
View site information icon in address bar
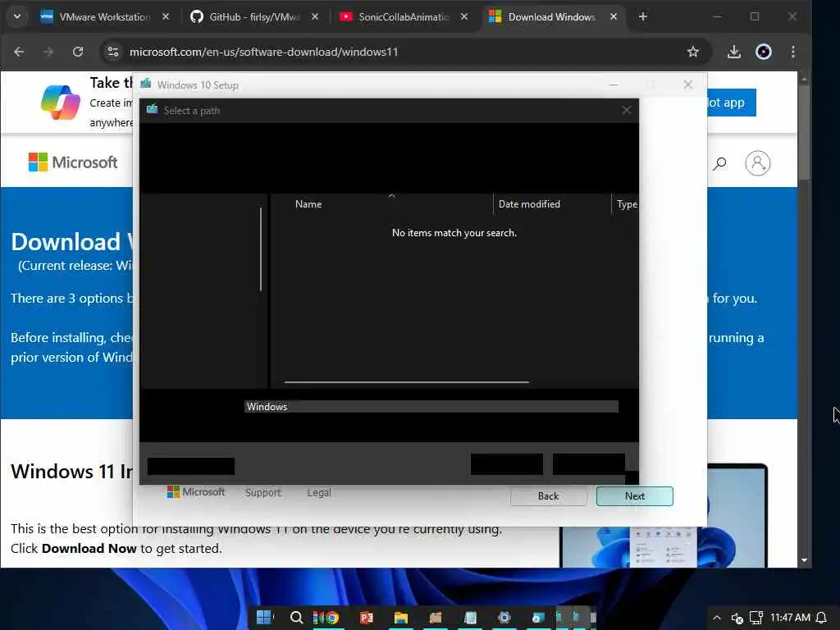coord(113,52)
